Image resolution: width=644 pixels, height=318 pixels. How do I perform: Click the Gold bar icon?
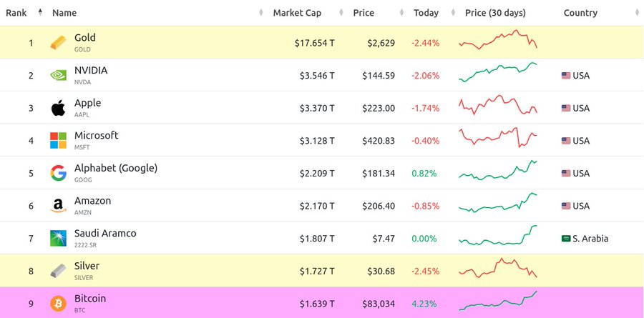[59, 43]
